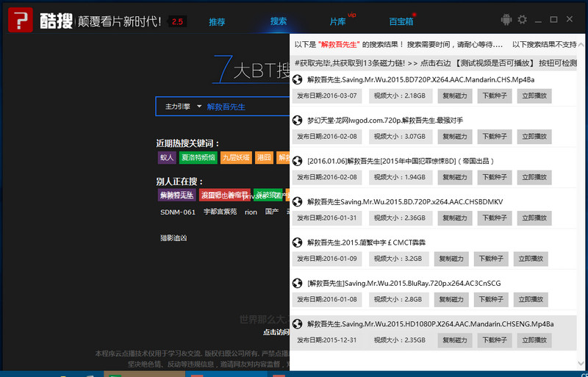Click 国产 search term
The width and height of the screenshot is (588, 377).
point(271,212)
